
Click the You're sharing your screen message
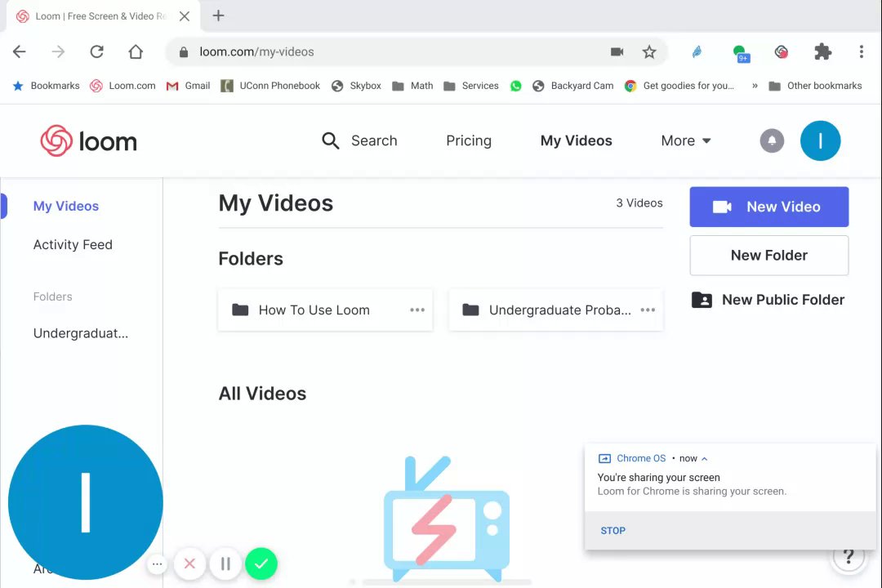(659, 477)
